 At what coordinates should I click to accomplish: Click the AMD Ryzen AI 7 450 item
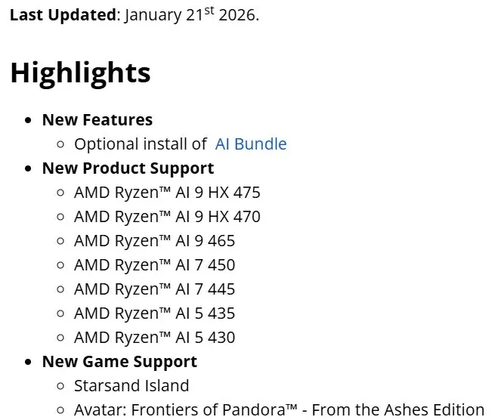(154, 265)
